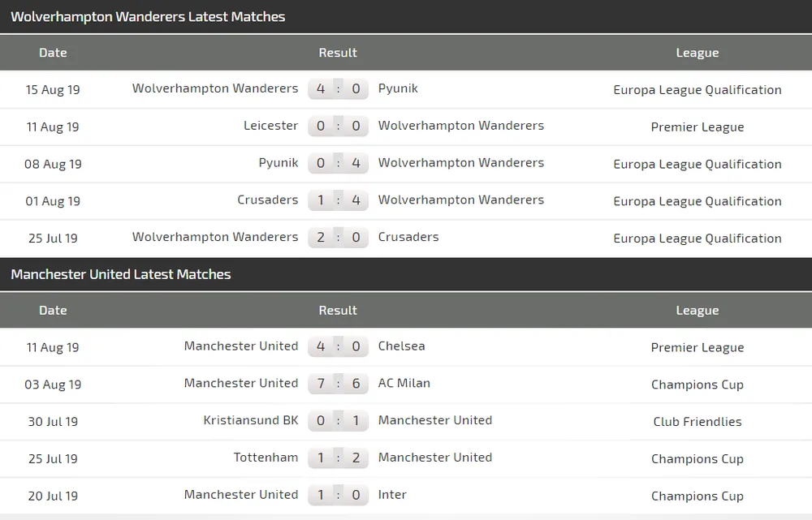Click the Wolverhampton Wanderers Latest Matches heading
This screenshot has width=812, height=520.
148,16
